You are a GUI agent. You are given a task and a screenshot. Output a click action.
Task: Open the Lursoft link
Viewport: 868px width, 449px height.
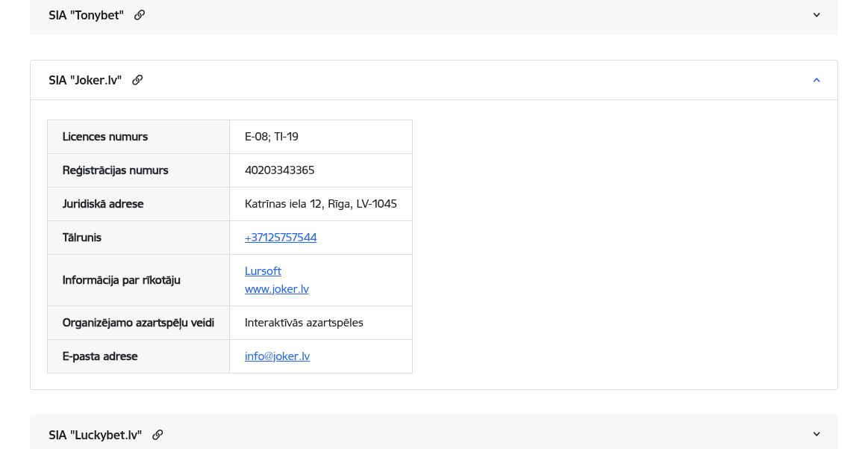click(263, 271)
